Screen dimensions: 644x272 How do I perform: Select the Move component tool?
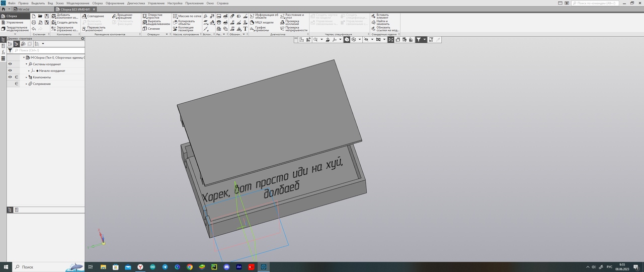click(94, 29)
